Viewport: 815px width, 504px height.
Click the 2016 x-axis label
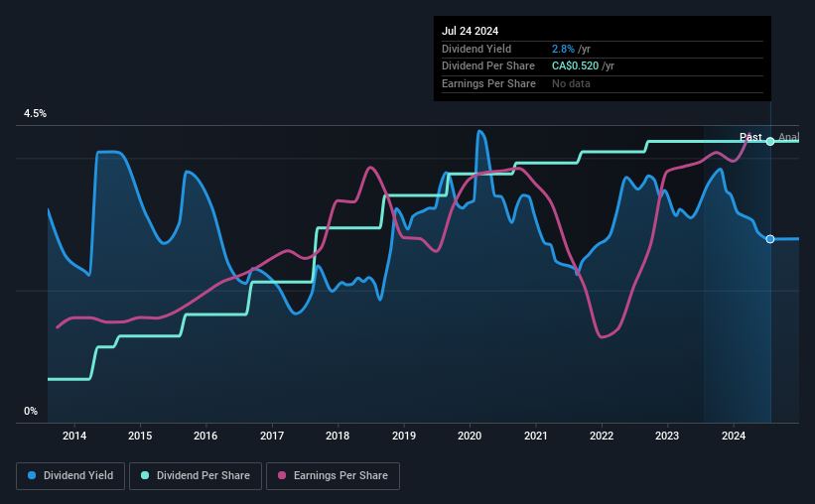(x=205, y=436)
